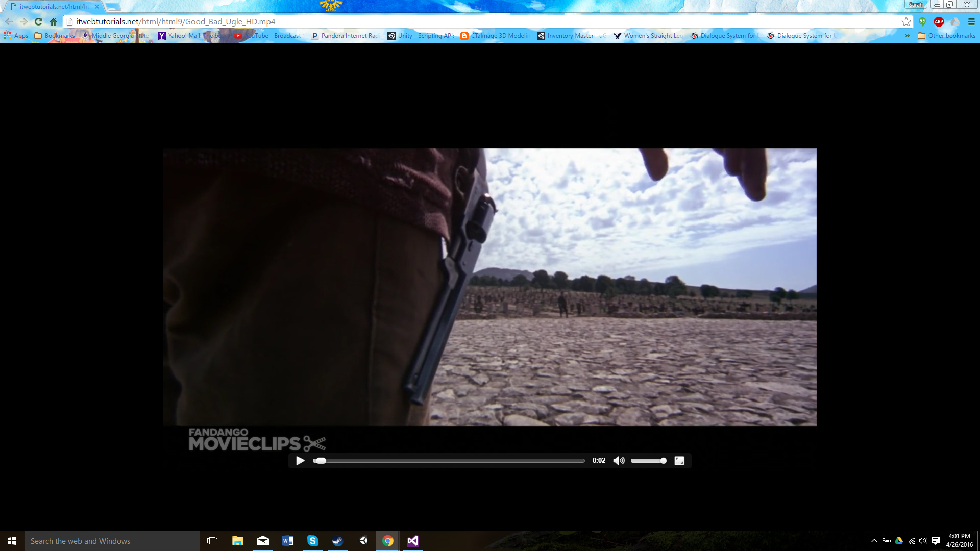Mute the video audio
Image resolution: width=980 pixels, height=551 pixels.
point(619,460)
